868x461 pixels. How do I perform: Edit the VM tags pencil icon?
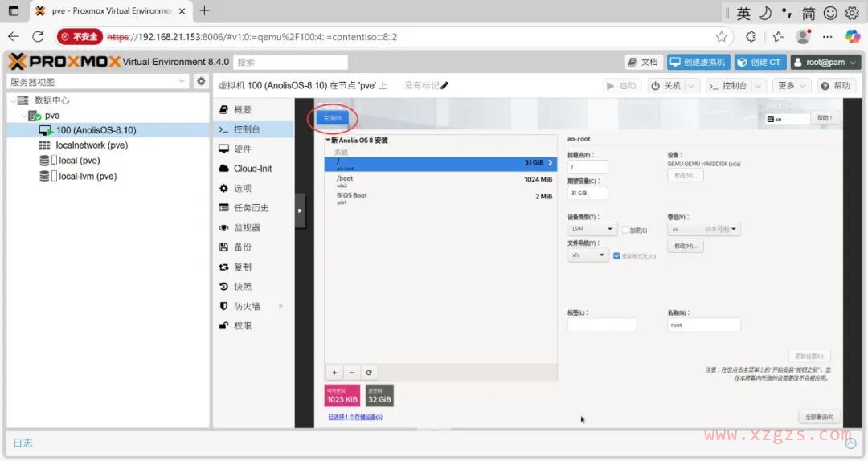[x=444, y=86]
